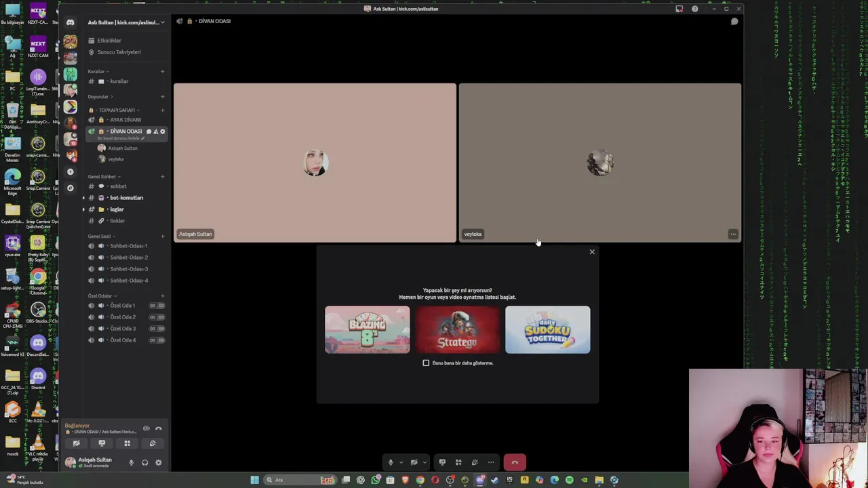Mute microphone in user panel
The image size is (868, 488).
(x=131, y=463)
